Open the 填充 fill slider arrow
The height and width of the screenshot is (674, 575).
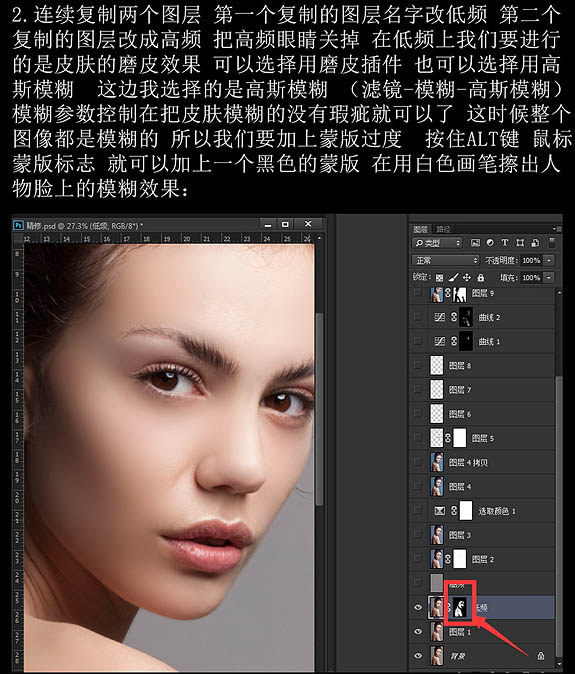(549, 278)
